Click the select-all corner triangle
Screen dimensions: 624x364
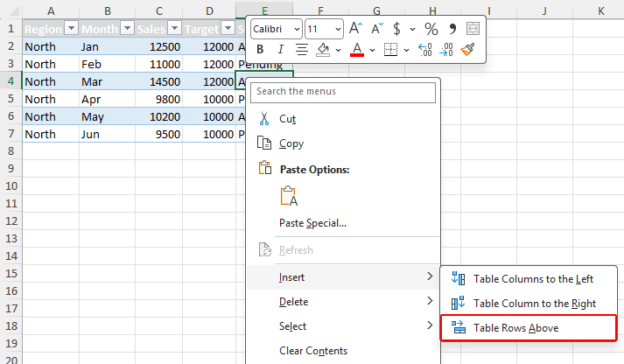tap(13, 10)
